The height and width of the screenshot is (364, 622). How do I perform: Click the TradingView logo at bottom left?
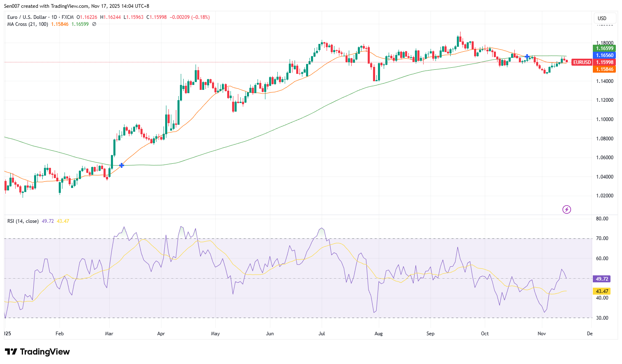click(x=37, y=352)
